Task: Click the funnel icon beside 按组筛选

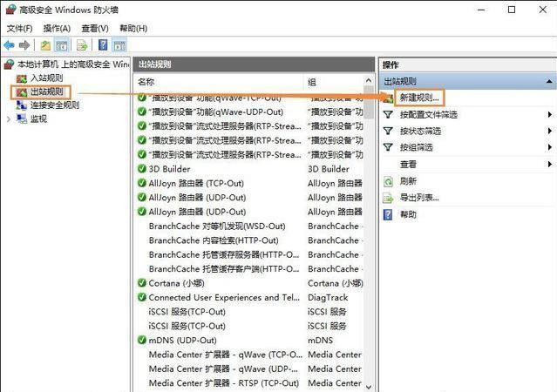Action: point(388,147)
